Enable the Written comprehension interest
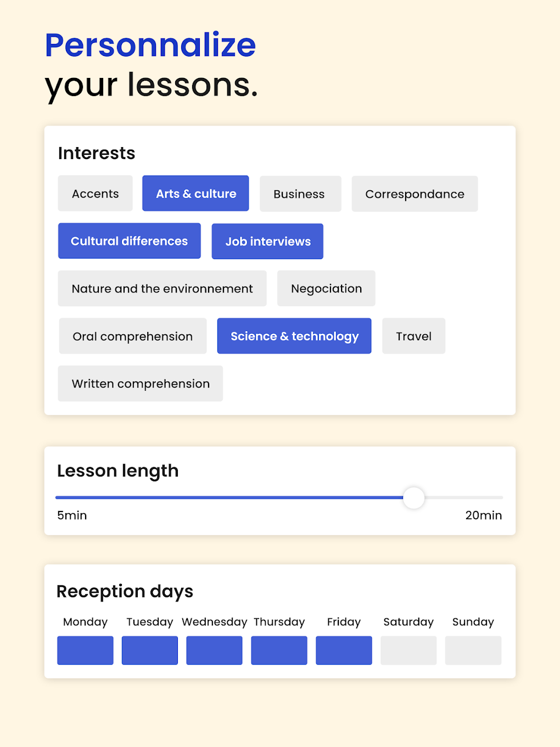The height and width of the screenshot is (747, 560). (140, 383)
